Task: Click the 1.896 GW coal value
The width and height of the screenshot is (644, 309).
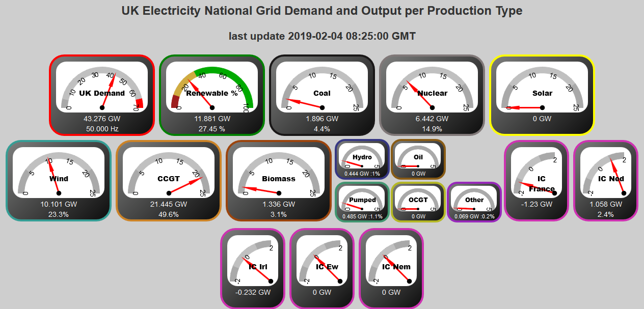Action: coord(322,119)
